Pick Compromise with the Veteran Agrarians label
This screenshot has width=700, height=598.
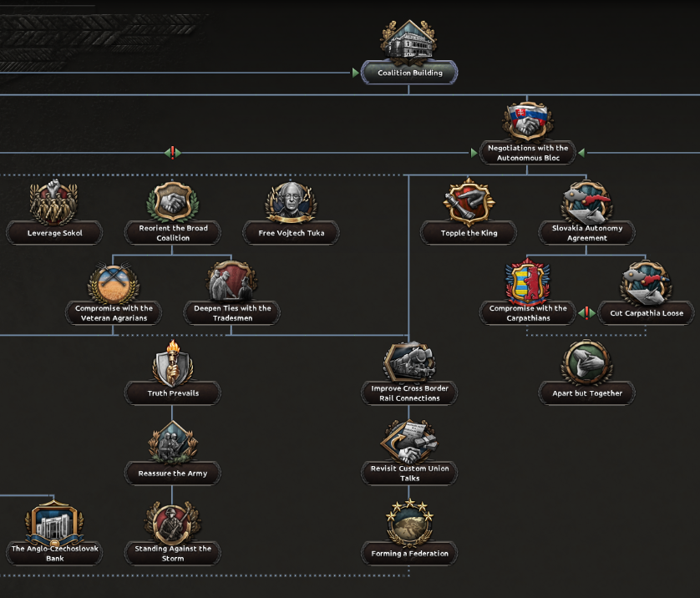(x=113, y=313)
